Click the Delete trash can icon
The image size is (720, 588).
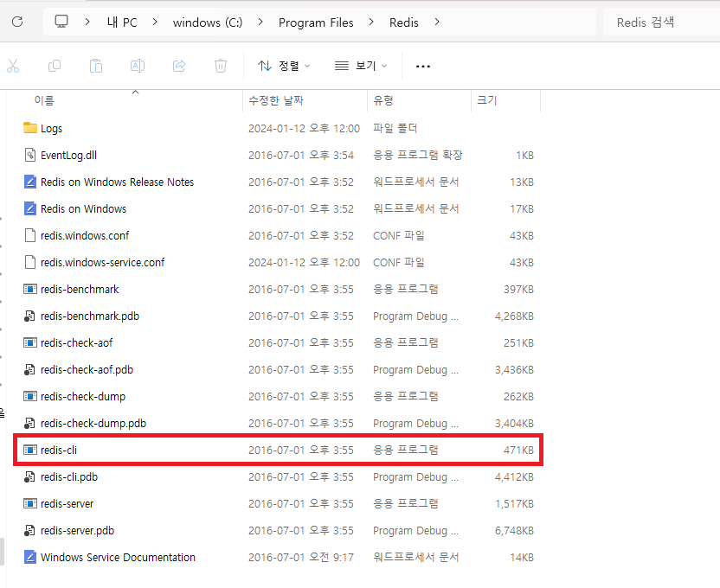click(x=221, y=66)
